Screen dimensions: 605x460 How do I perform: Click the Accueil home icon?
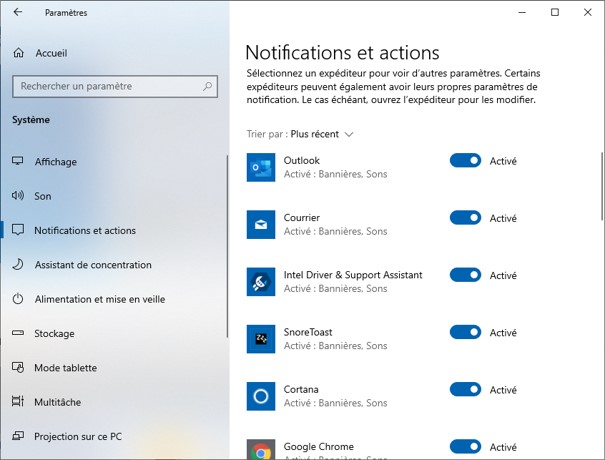(19, 53)
